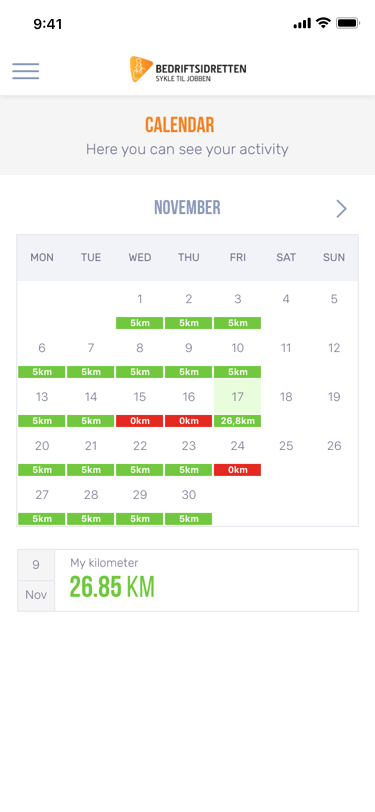This screenshot has width=375, height=812.
Task: Select day 30 in the calendar
Action: pyautogui.click(x=189, y=495)
